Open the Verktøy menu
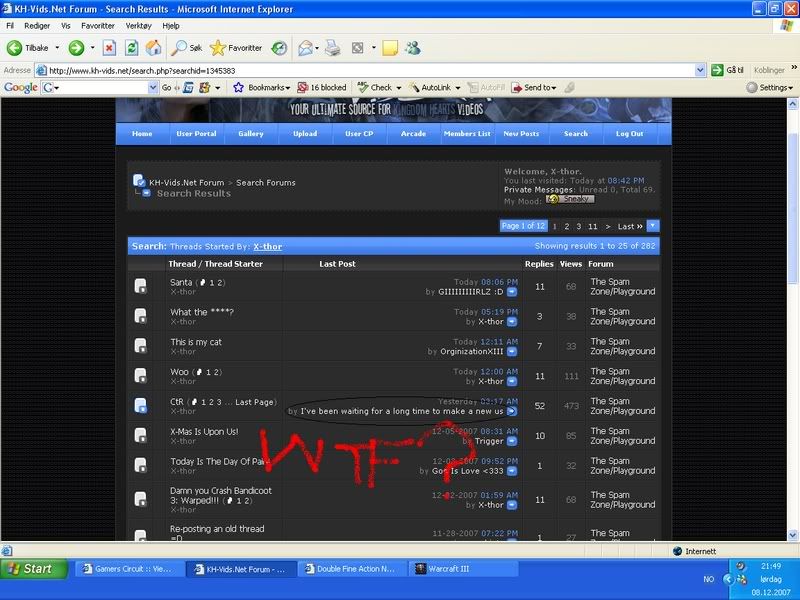Viewport: 800px width, 600px height. click(x=138, y=26)
